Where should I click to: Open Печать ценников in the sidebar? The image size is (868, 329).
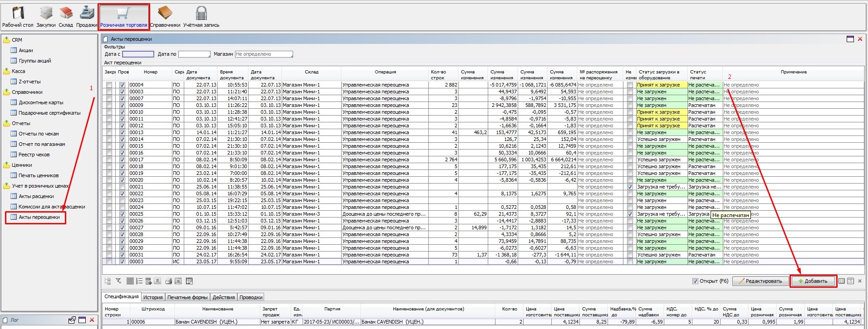(39, 175)
